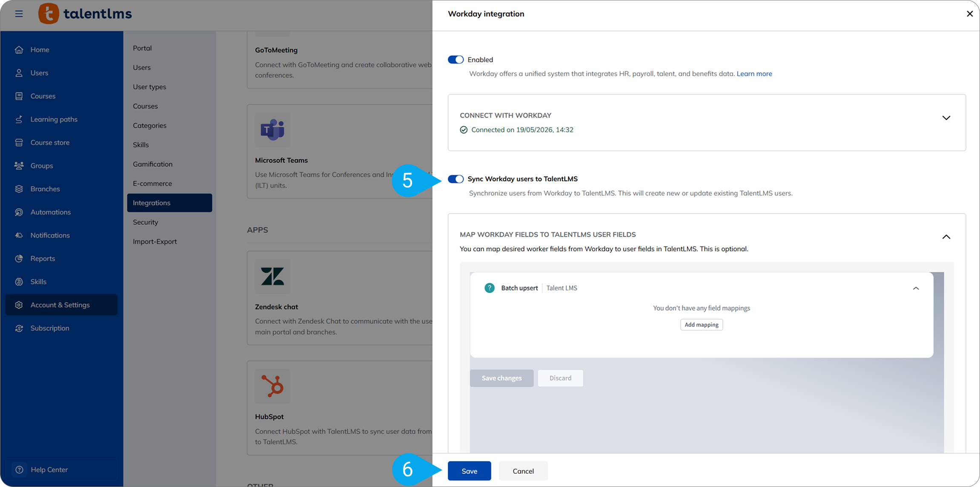Click the Reports pie chart icon
The width and height of the screenshot is (980, 487).
pyautogui.click(x=19, y=259)
